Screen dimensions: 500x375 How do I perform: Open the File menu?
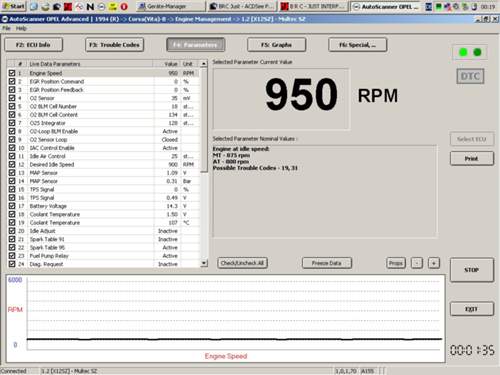click(6, 28)
